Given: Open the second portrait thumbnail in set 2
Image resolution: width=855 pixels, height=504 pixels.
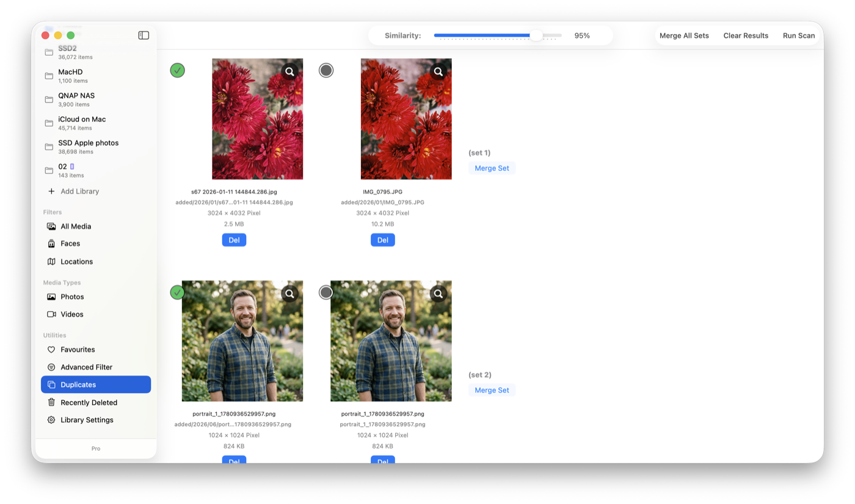Looking at the screenshot, I should (391, 341).
